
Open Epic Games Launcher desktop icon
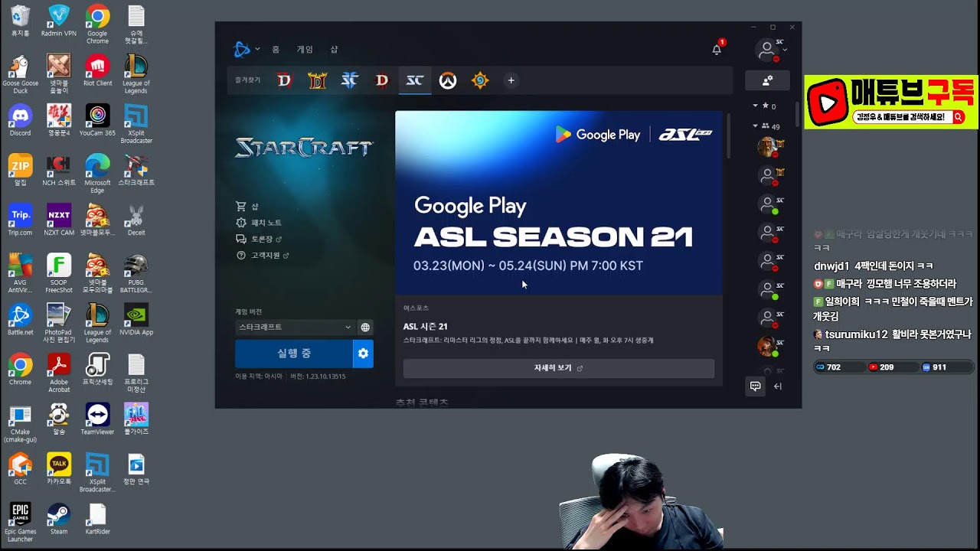[x=21, y=523]
